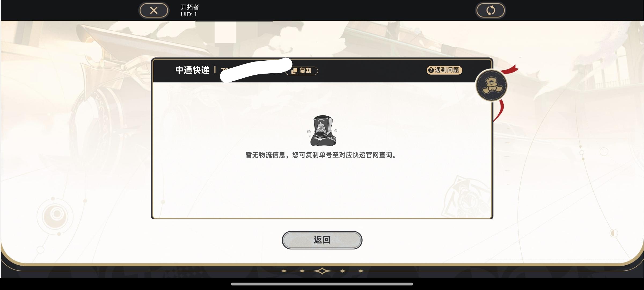
Task: Tap the bear mascot badge icon
Action: [491, 86]
